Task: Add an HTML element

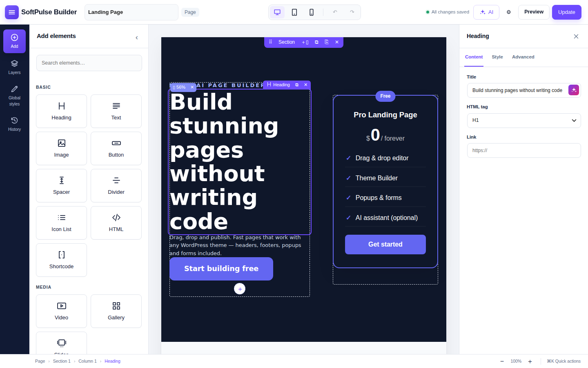Action: coord(116,223)
